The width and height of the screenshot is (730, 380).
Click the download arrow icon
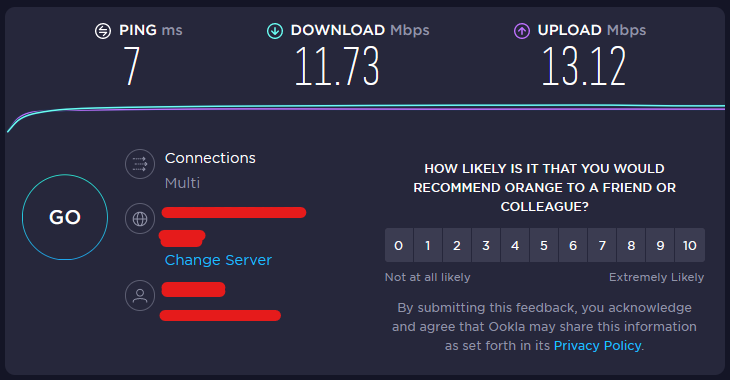click(x=275, y=31)
